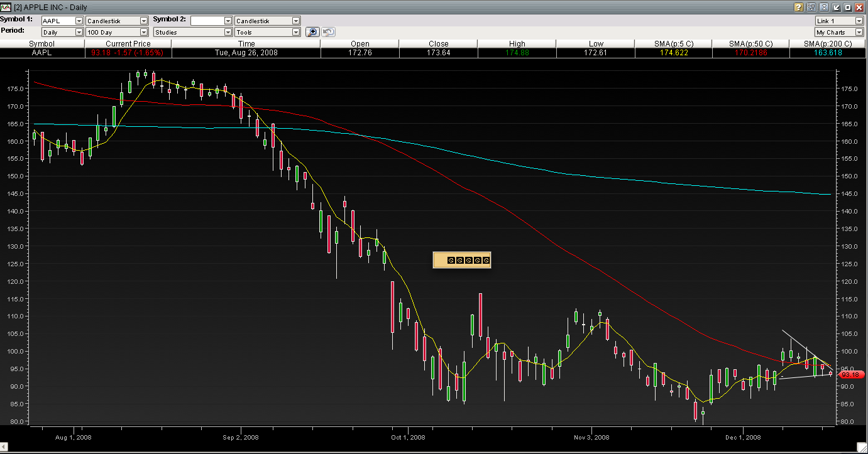
Task: Click the zoom-in magnifier icon
Action: coord(312,32)
